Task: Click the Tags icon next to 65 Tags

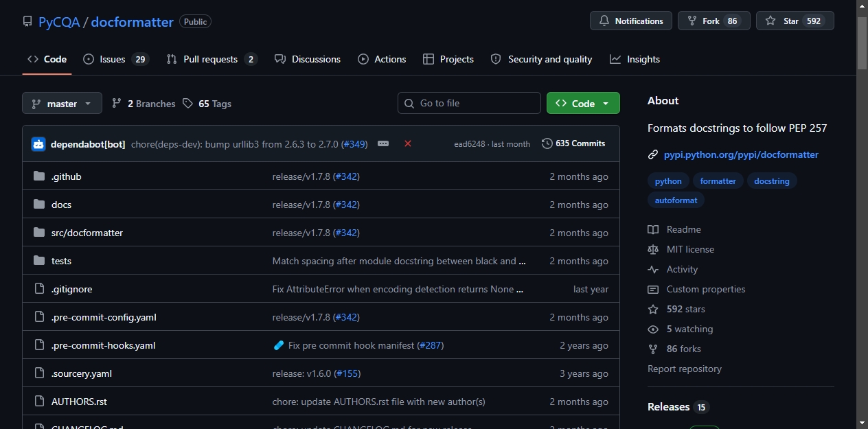Action: (188, 104)
